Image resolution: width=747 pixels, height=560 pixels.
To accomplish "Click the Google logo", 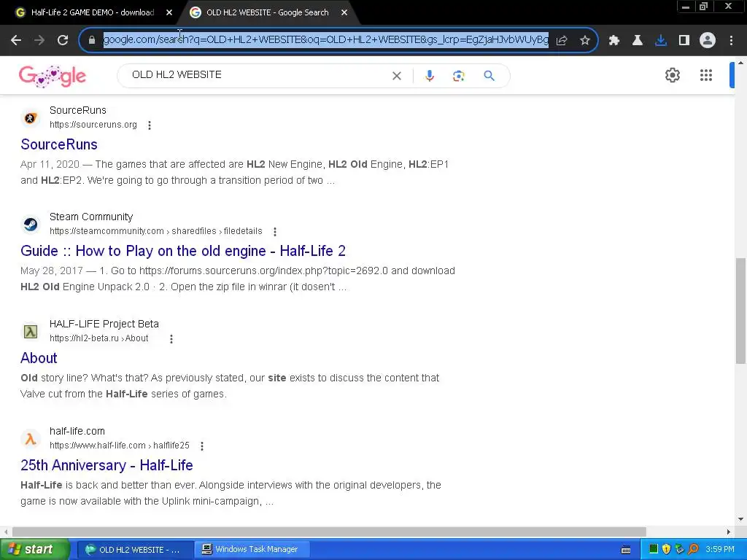I will (x=53, y=76).
